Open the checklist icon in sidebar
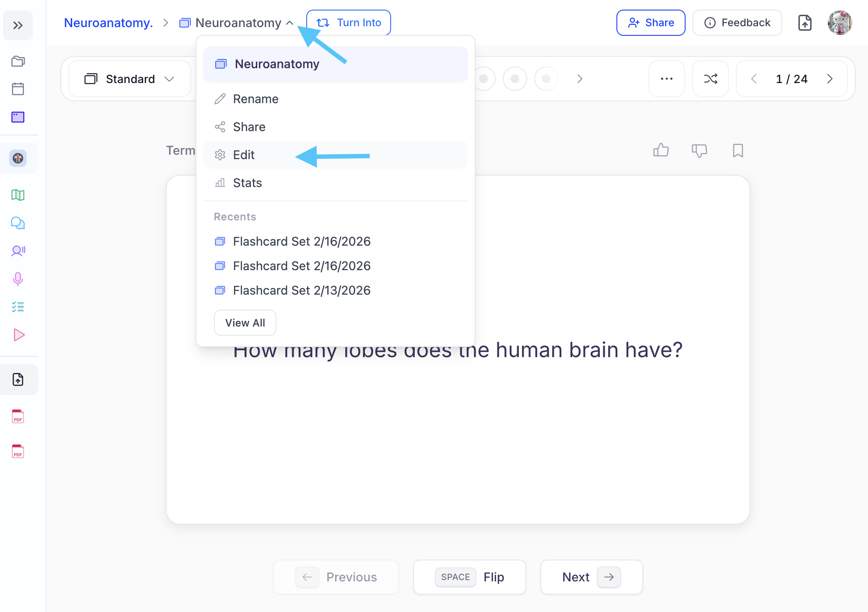 click(x=18, y=307)
